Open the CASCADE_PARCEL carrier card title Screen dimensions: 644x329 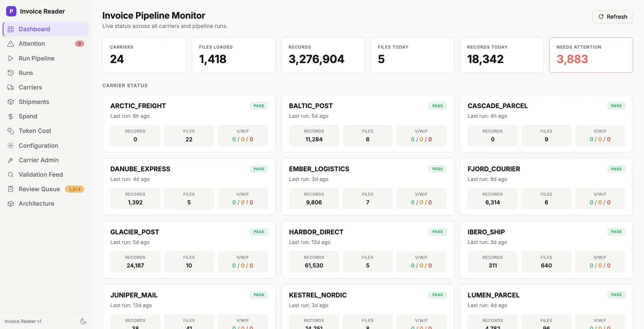tap(498, 106)
